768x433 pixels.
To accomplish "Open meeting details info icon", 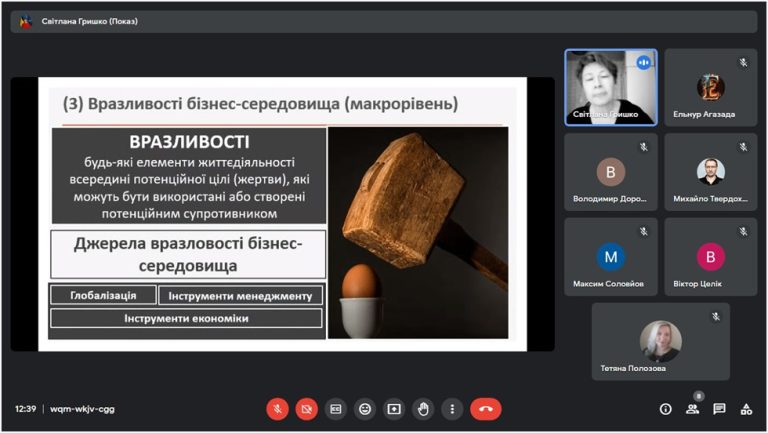I will pyautogui.click(x=666, y=409).
